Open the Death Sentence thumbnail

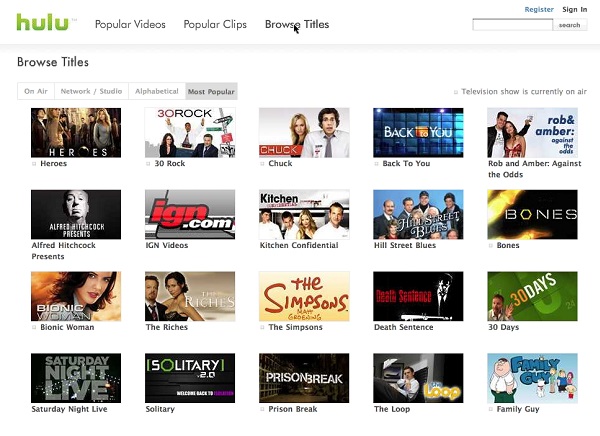418,296
